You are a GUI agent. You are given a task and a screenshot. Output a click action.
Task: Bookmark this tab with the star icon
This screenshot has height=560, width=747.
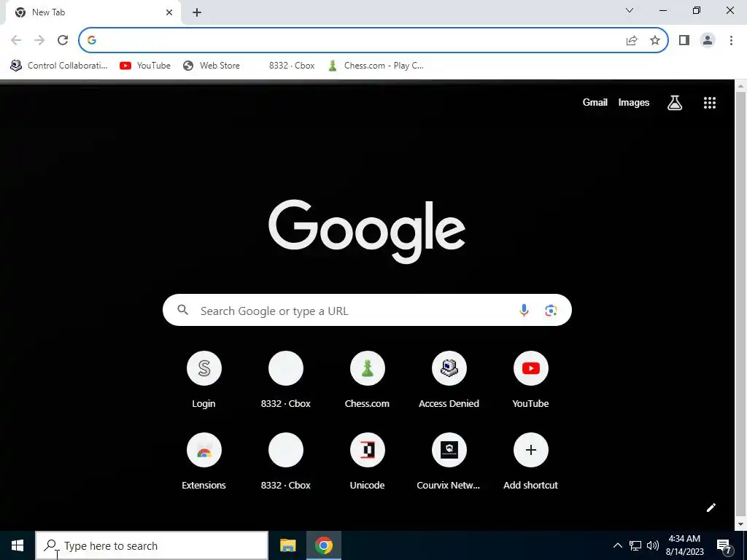point(655,41)
